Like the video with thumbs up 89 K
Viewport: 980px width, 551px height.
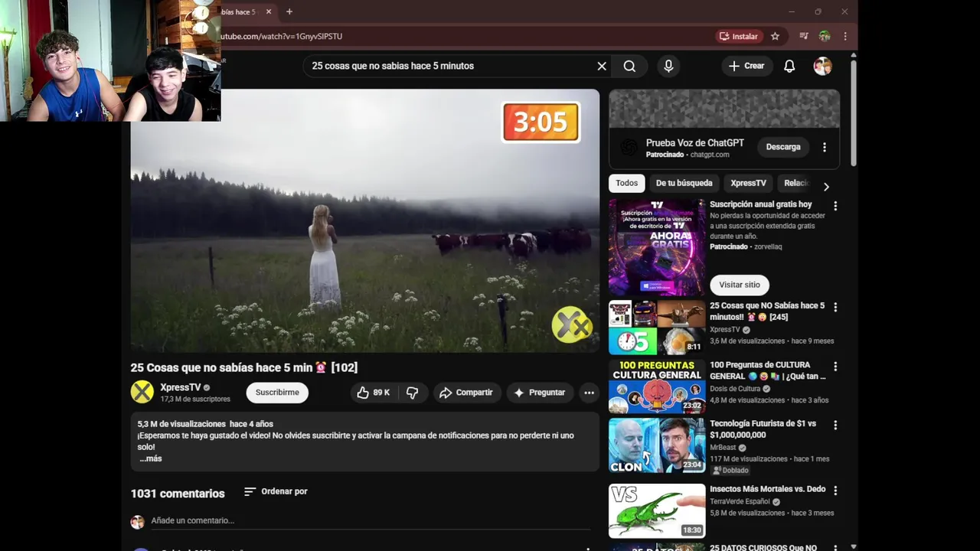click(x=374, y=393)
